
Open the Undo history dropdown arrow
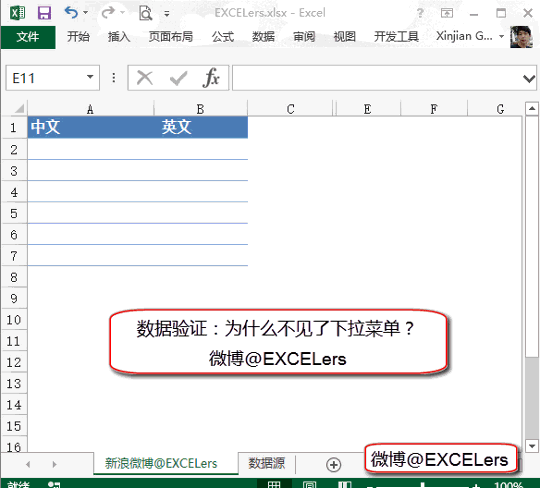pyautogui.click(x=85, y=13)
